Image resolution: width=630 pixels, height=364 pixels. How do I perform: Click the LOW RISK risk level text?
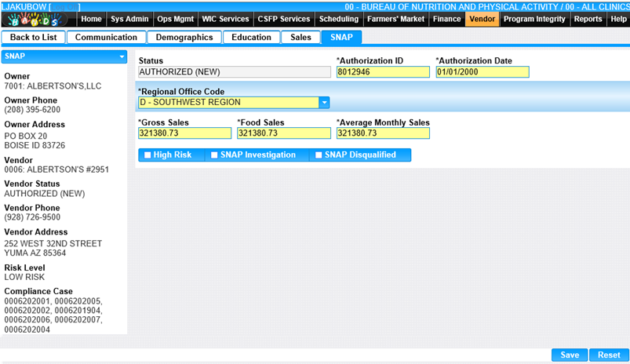click(24, 277)
